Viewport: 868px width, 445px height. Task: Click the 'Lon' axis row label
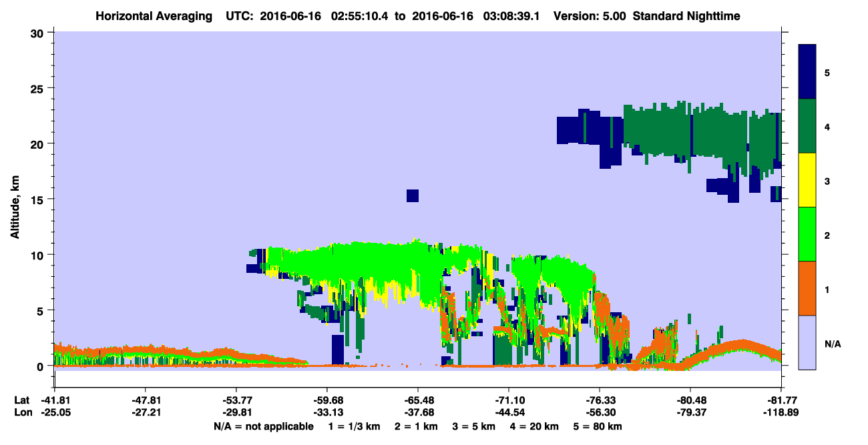(22, 413)
